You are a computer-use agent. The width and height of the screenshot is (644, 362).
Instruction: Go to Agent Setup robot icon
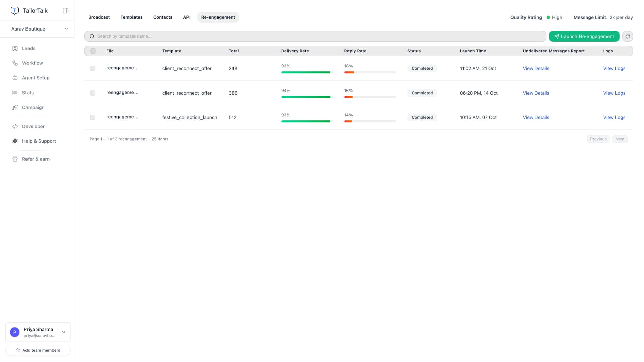tap(15, 78)
